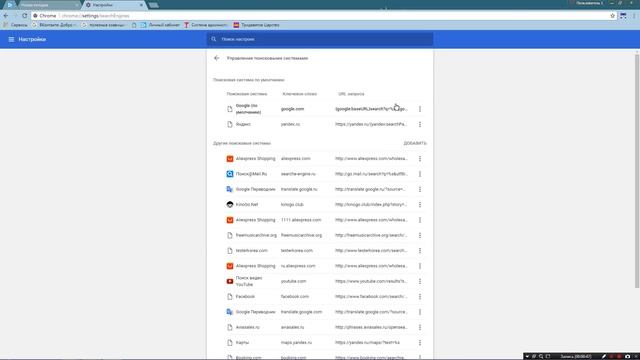Click the pencil icon in recorder bar
640x360 pixels.
pyautogui.click(x=604, y=356)
